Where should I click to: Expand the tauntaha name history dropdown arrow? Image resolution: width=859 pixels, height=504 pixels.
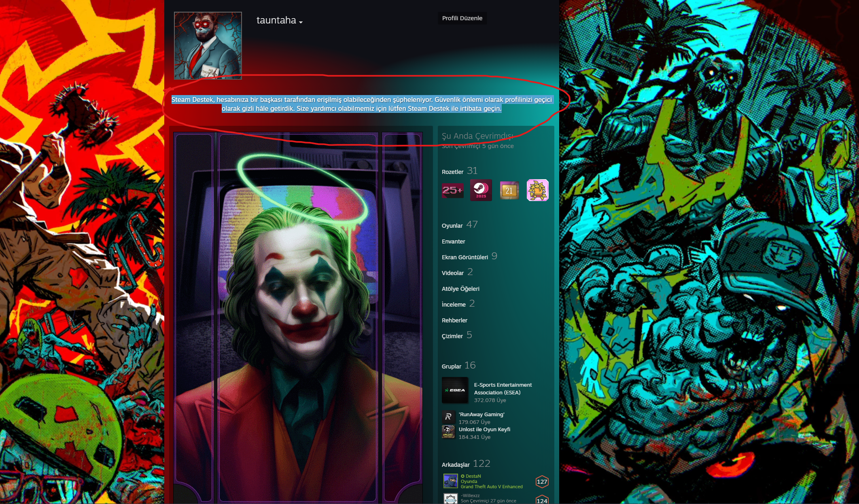[x=301, y=22]
